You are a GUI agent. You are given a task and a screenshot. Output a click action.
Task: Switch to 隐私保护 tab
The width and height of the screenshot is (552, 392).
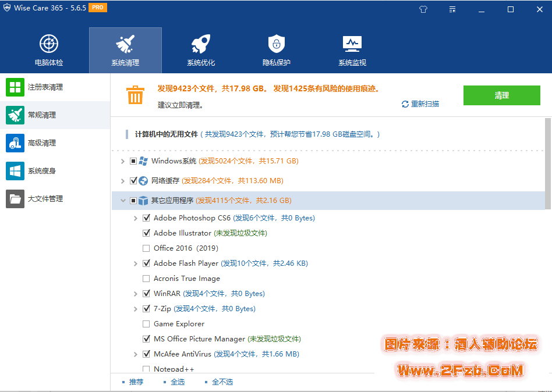click(x=277, y=50)
